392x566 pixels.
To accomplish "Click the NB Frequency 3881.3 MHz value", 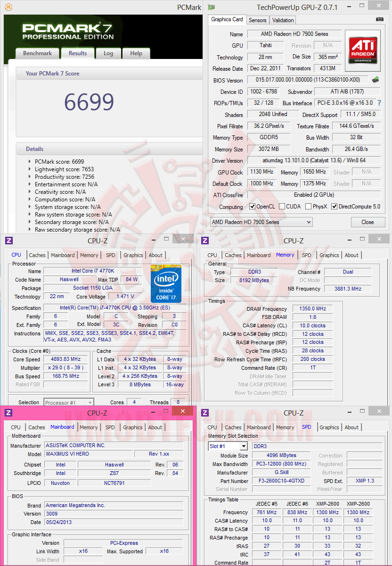I will 348,289.
